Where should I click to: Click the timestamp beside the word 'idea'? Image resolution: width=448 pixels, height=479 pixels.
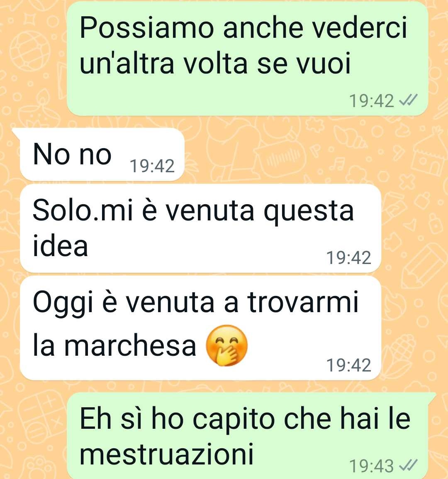click(349, 258)
